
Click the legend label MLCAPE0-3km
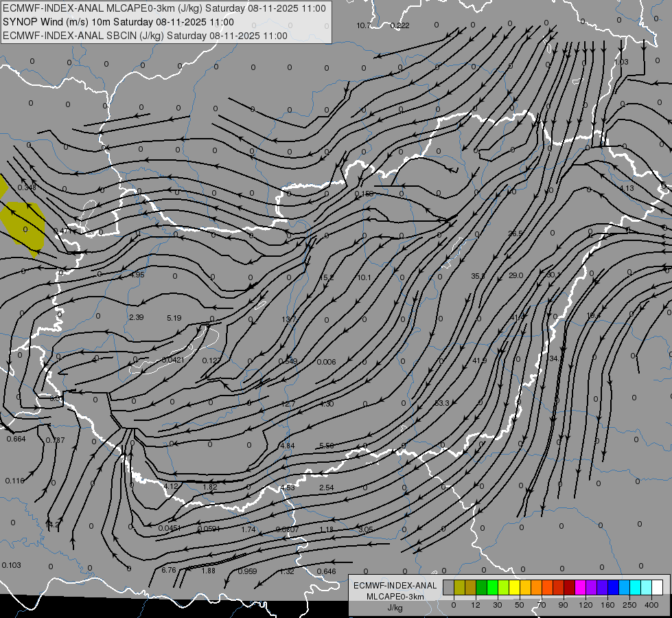point(395,597)
